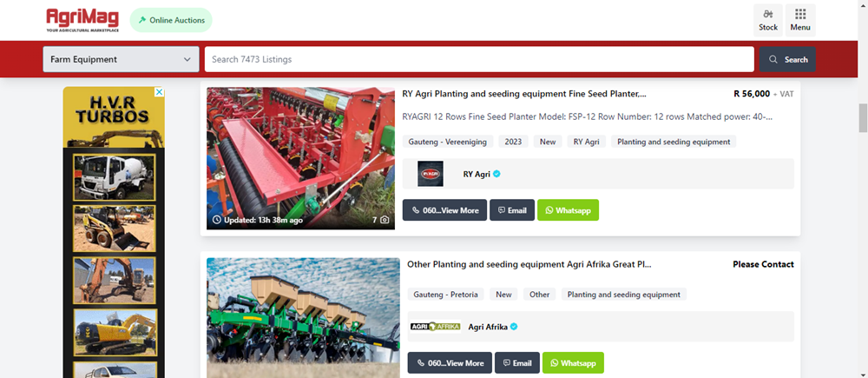Image resolution: width=868 pixels, height=378 pixels.
Task: Click the Search button
Action: (787, 59)
